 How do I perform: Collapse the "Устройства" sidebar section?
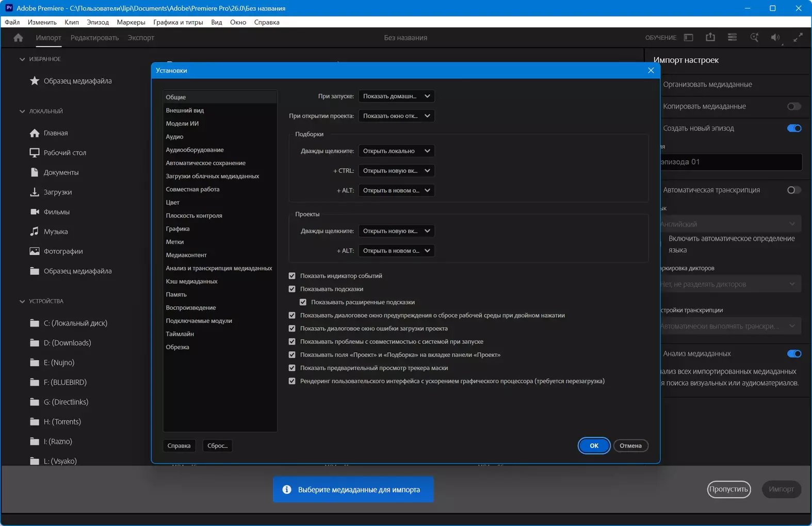pyautogui.click(x=22, y=301)
